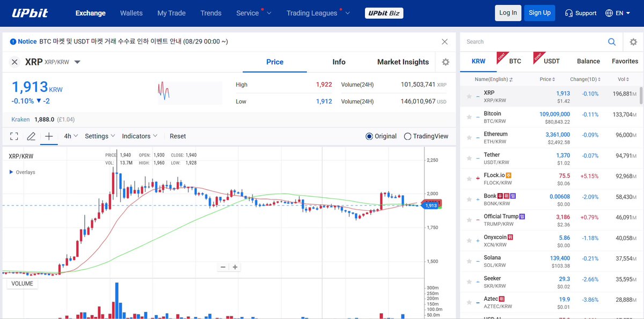Open the Wallets menu item
644x319 pixels.
point(131,13)
